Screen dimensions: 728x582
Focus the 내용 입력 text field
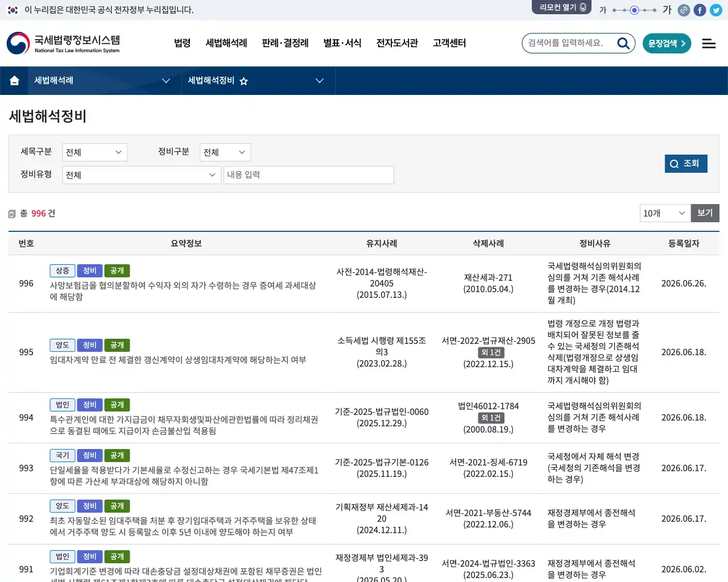click(309, 175)
